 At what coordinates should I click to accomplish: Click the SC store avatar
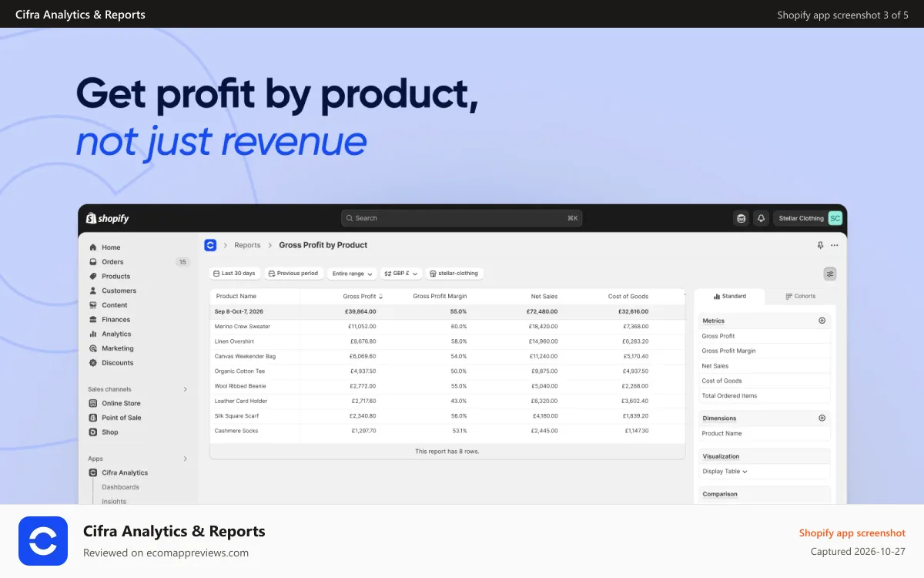coord(835,218)
